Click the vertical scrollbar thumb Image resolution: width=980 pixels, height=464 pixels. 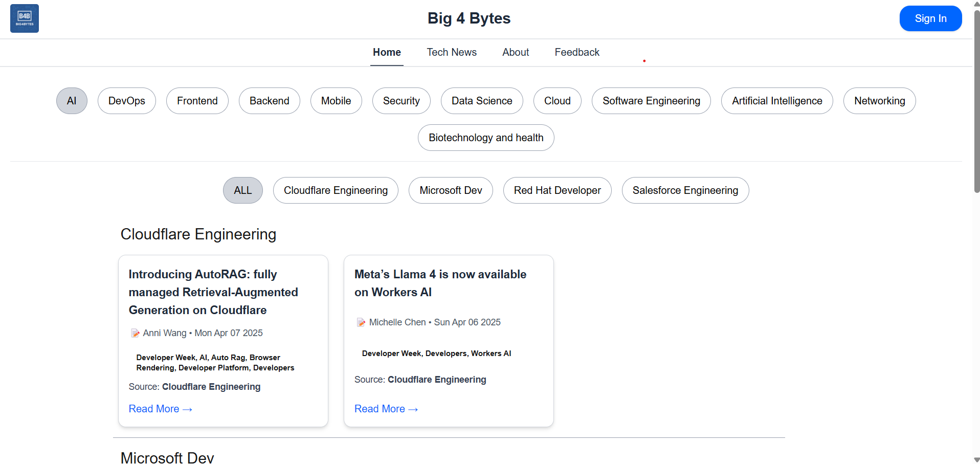[976, 101]
